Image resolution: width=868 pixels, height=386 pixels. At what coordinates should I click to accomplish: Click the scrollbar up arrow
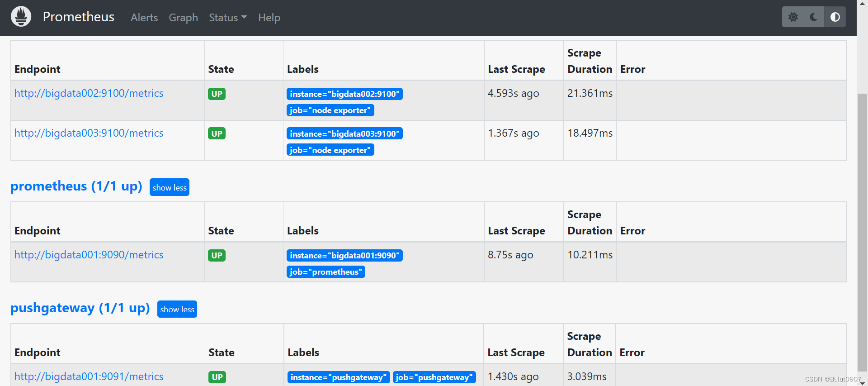[x=862, y=4]
